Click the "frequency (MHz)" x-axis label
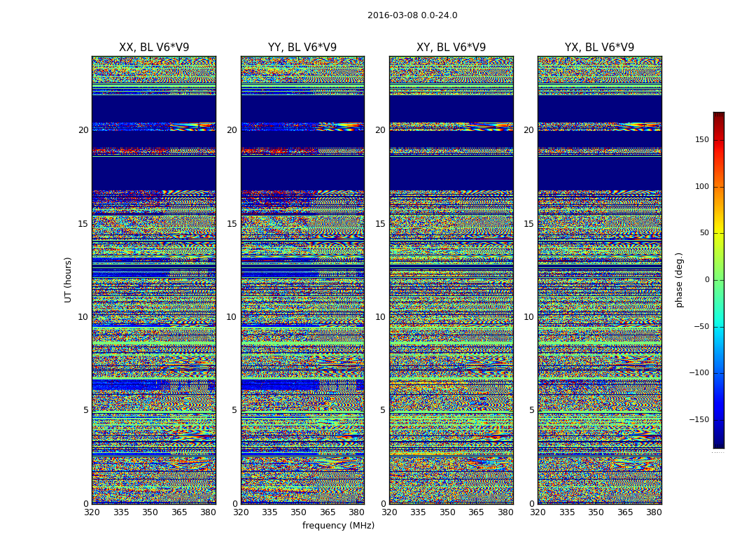 click(x=338, y=526)
